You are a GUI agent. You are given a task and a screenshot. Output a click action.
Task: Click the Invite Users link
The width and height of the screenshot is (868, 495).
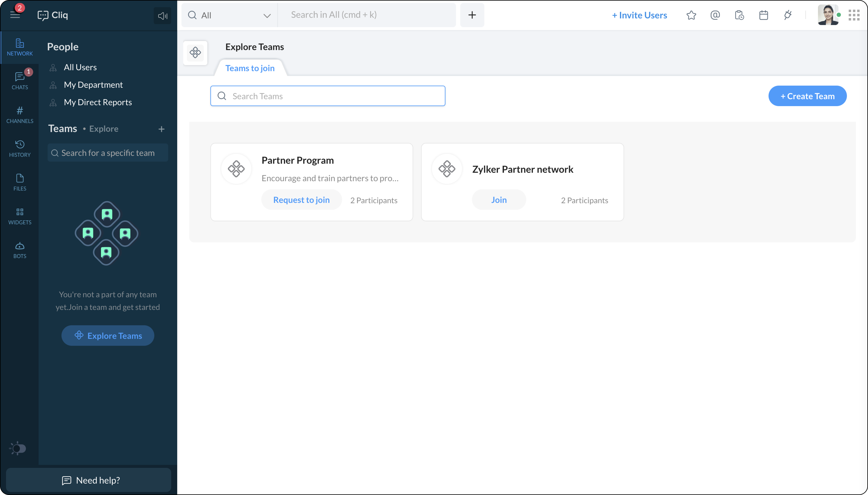click(639, 15)
